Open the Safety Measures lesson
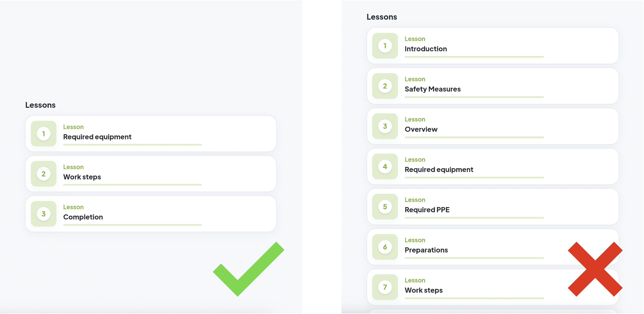 coord(433,89)
